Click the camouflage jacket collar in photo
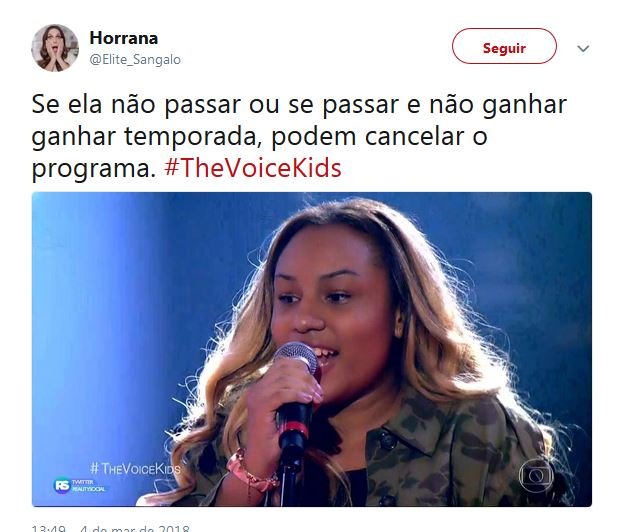 (411, 424)
